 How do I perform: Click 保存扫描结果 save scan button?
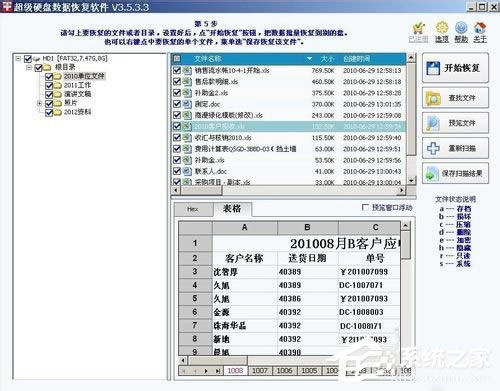[x=455, y=173]
